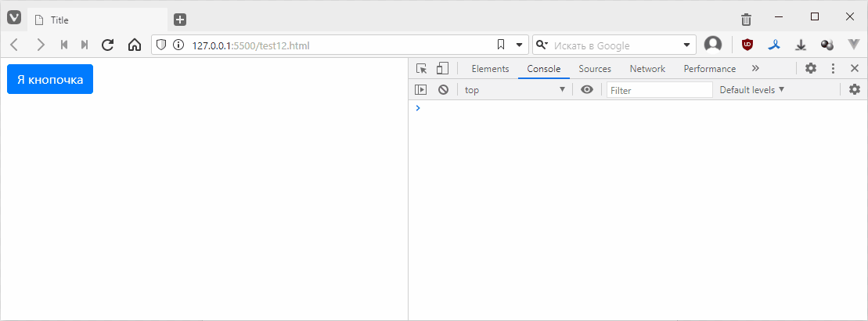Open the Default levels dropdown
The height and width of the screenshot is (321, 868).
[751, 90]
